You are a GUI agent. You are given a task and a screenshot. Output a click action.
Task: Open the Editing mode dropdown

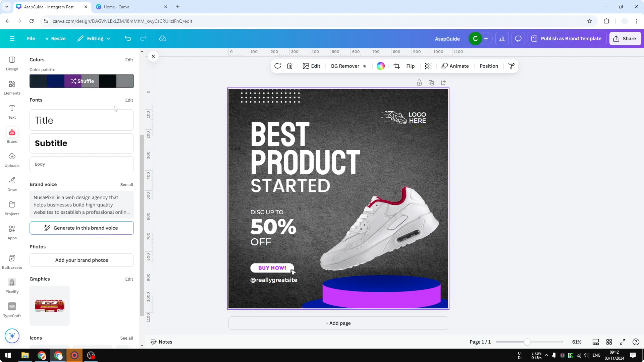coord(94,38)
